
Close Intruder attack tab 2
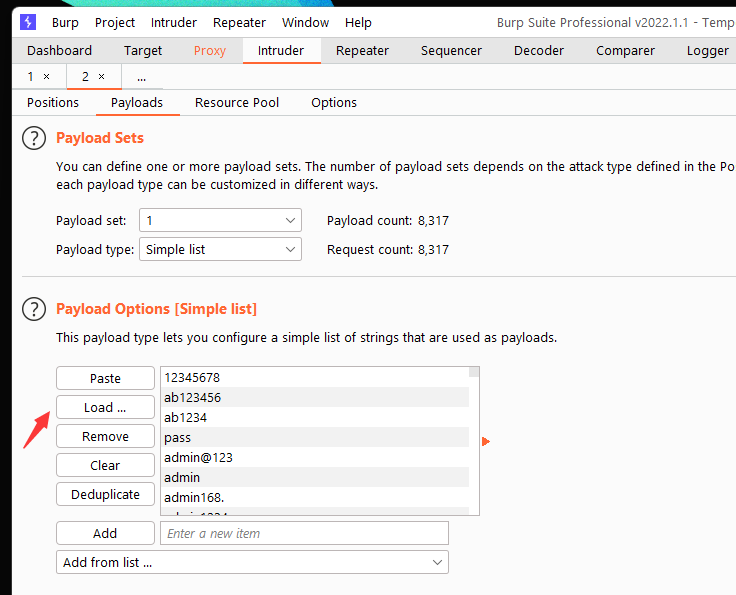(x=101, y=76)
